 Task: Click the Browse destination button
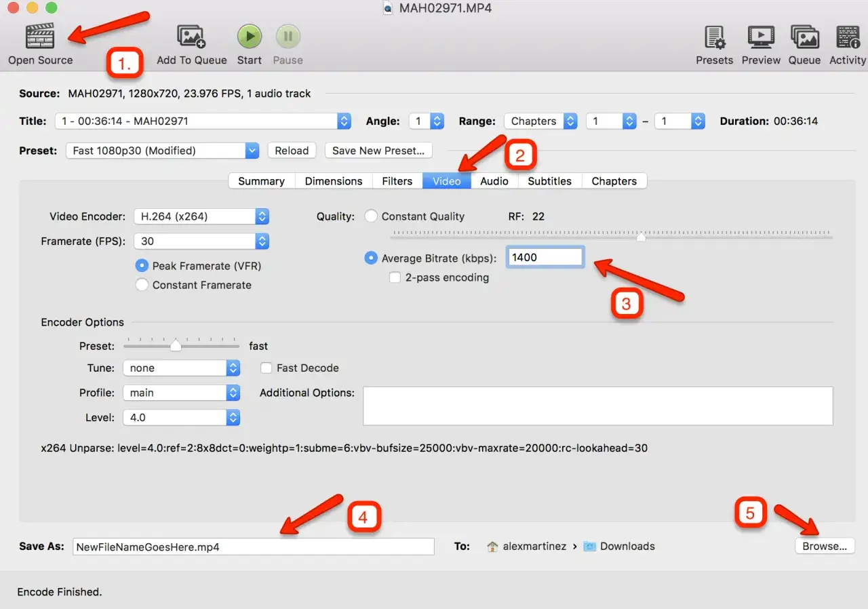[x=825, y=546]
